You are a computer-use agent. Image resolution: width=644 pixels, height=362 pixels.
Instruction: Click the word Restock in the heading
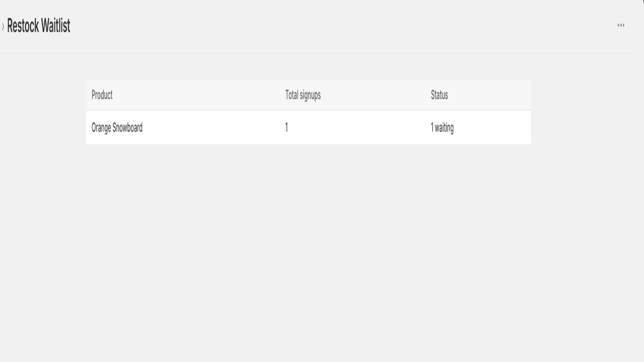click(23, 26)
